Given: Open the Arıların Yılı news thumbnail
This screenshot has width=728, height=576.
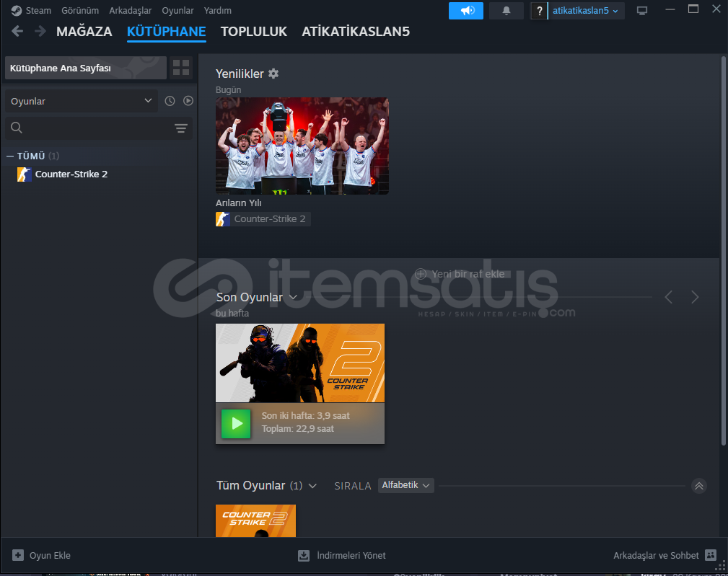Looking at the screenshot, I should pyautogui.click(x=302, y=146).
